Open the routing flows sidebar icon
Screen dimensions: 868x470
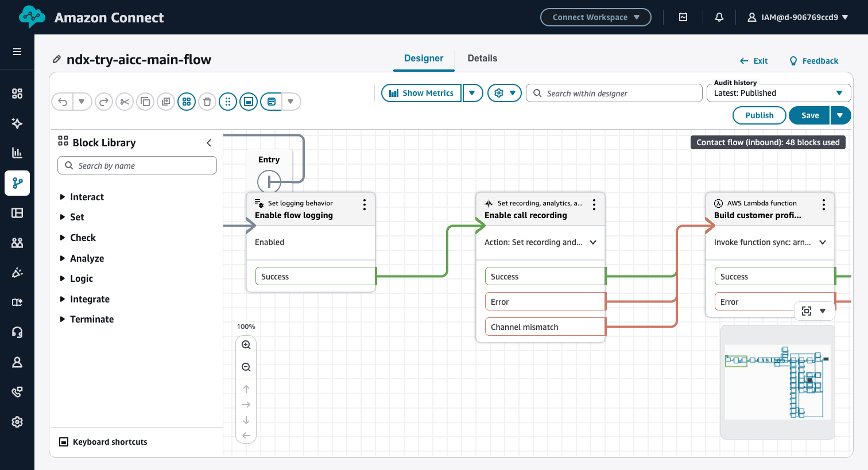click(x=17, y=183)
